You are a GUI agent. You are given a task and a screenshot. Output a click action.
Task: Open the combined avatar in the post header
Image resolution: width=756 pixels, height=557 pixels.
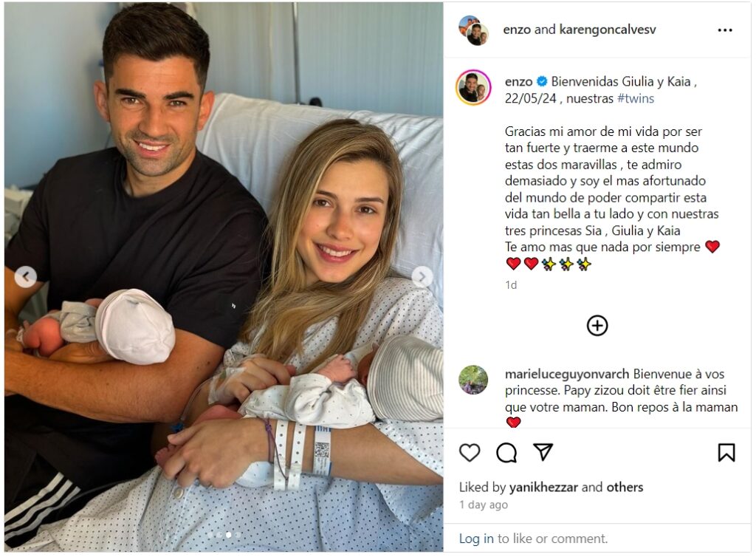coord(473,30)
